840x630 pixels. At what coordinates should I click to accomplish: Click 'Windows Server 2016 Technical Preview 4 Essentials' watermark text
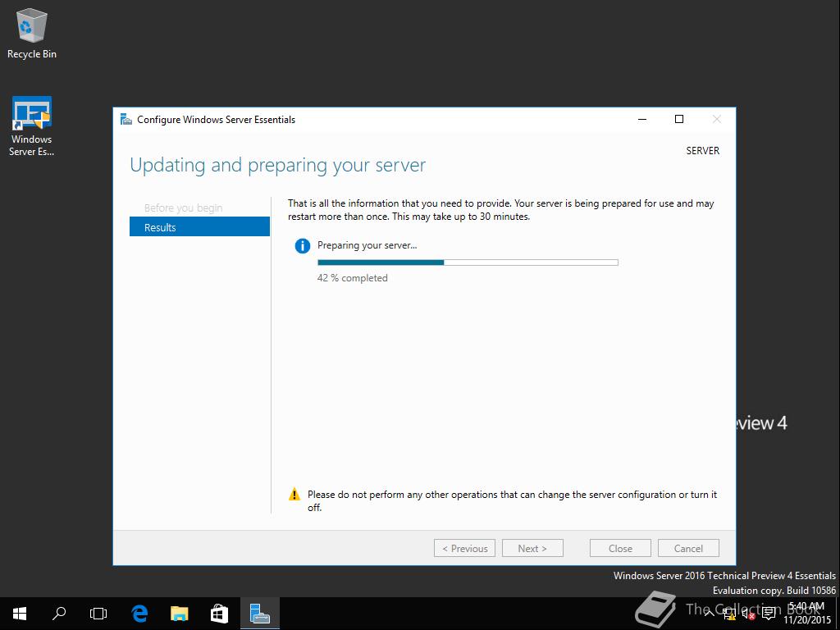coord(724,576)
